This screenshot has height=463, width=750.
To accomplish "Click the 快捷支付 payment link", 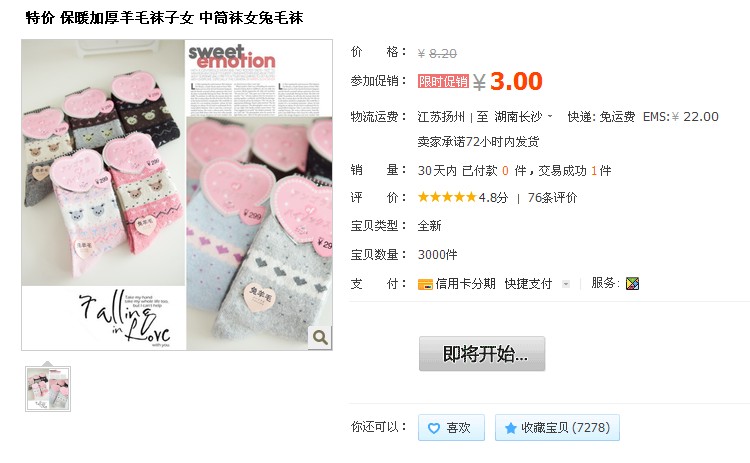I will 528,284.
